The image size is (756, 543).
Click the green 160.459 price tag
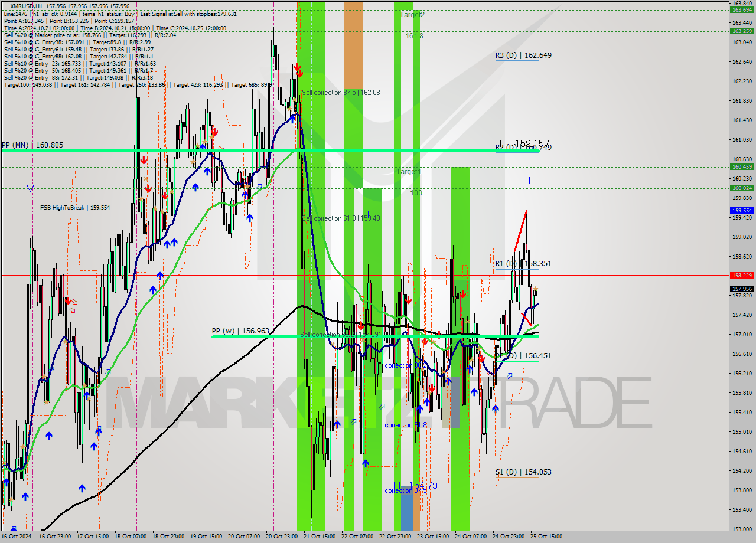pyautogui.click(x=742, y=166)
